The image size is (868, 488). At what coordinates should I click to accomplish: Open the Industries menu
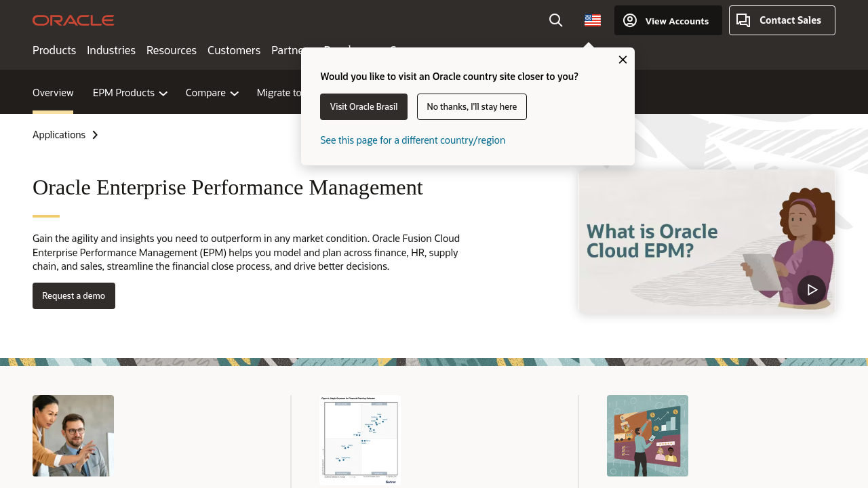[x=111, y=50]
